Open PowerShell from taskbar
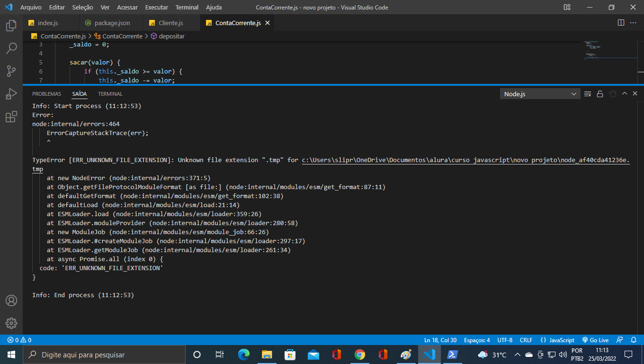 click(453, 355)
